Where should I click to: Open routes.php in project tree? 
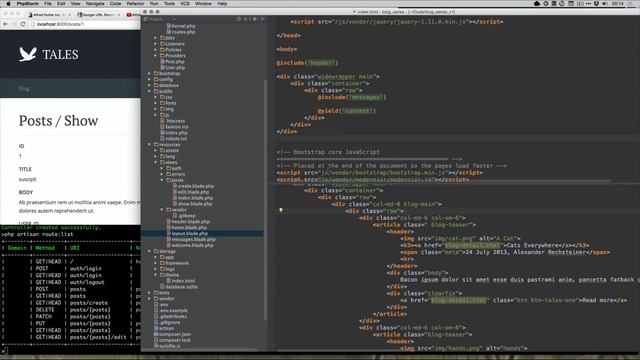(180, 32)
